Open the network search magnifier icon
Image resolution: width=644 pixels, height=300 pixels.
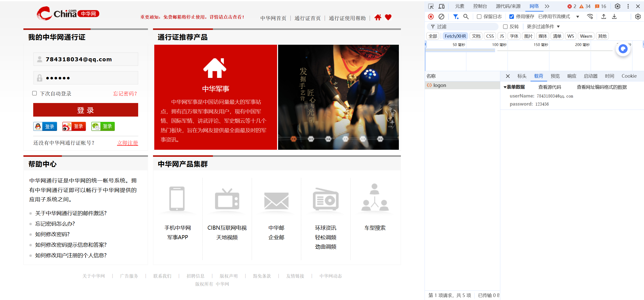coord(466,17)
